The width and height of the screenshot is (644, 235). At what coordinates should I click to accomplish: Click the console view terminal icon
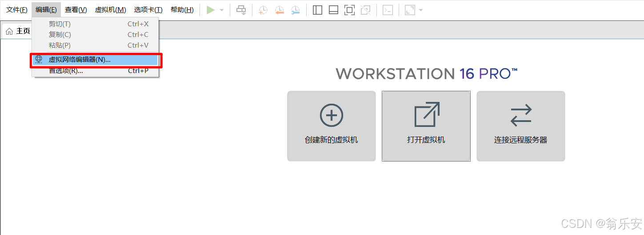pos(388,10)
